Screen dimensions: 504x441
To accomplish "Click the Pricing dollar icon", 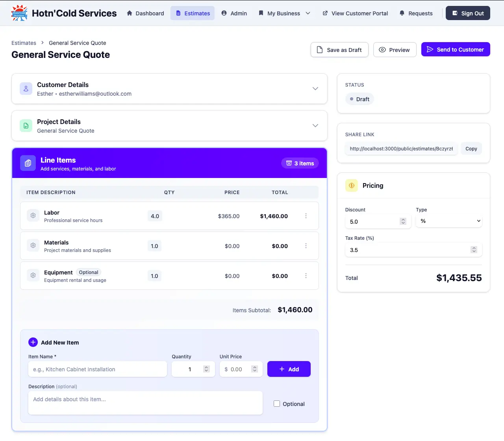I will tap(351, 185).
